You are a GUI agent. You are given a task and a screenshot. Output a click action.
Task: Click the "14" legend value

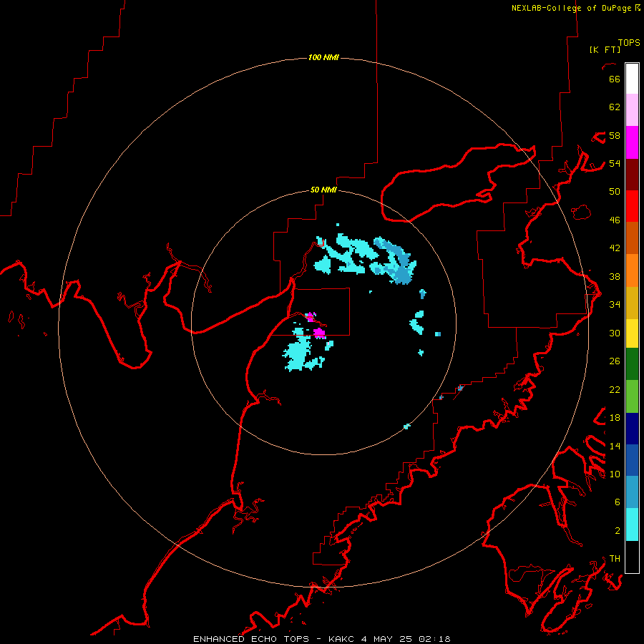tap(615, 446)
